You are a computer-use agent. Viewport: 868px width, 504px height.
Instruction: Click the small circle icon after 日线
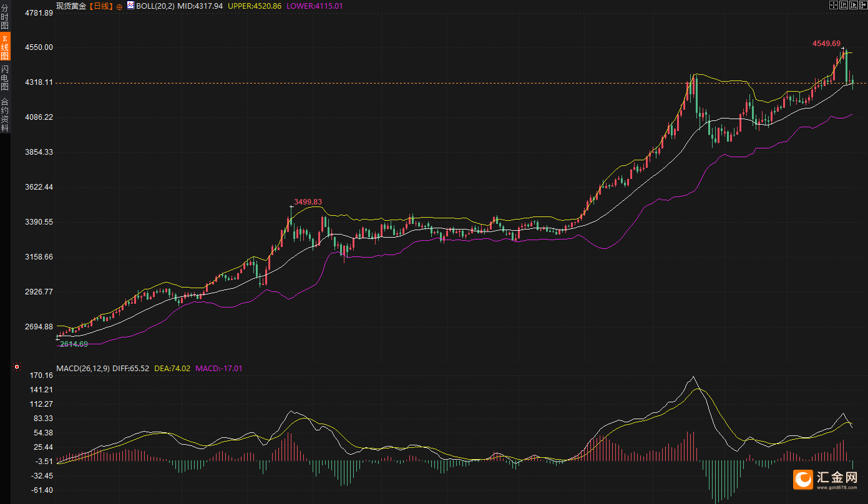pos(119,6)
